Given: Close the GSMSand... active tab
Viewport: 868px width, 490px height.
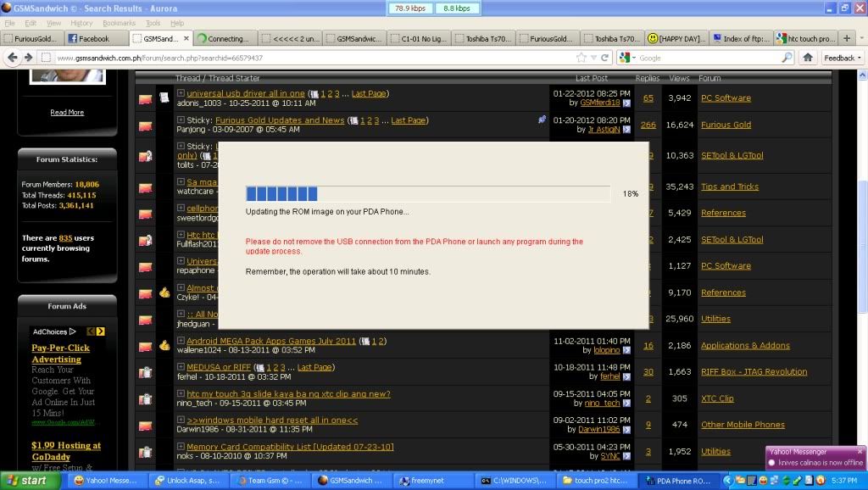Looking at the screenshot, I should pyautogui.click(x=186, y=39).
